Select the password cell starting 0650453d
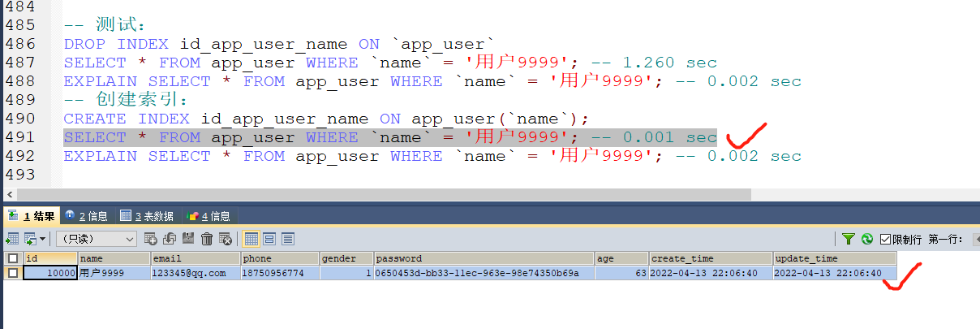This screenshot has width=980, height=329. point(484,273)
